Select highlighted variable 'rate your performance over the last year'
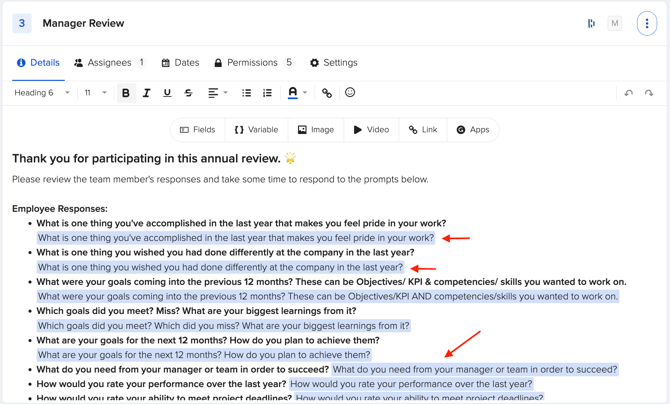Screen dimensions: 670x404 tap(411, 384)
